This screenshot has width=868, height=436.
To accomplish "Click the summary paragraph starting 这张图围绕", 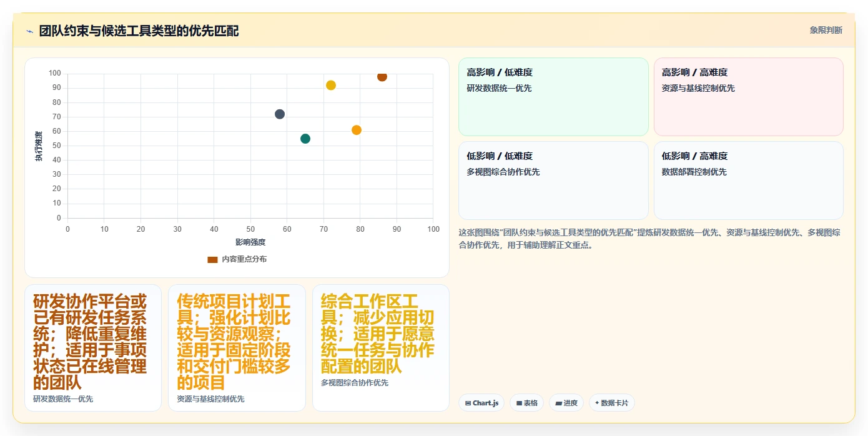I will [x=649, y=239].
